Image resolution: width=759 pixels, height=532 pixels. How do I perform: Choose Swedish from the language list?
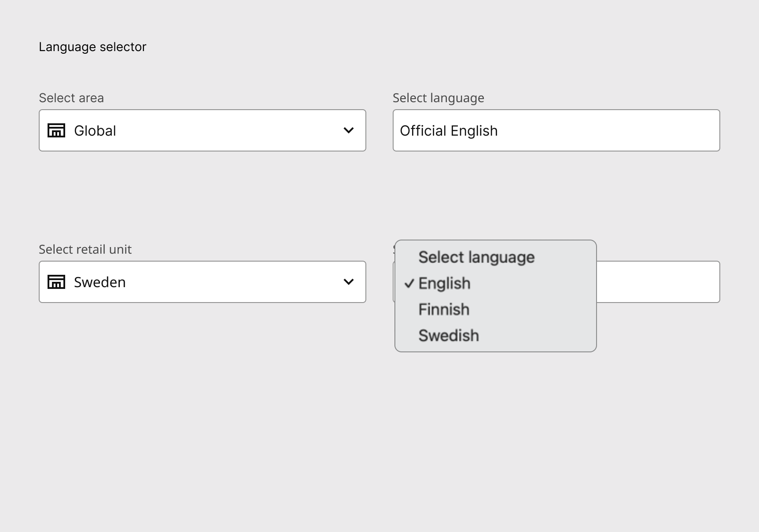[449, 336]
